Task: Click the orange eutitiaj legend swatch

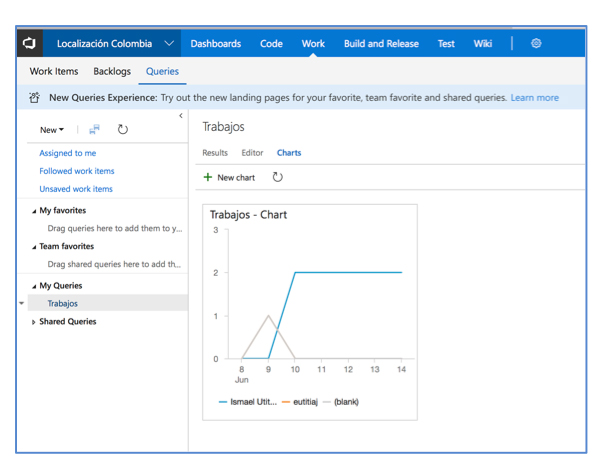Action: pos(286,402)
